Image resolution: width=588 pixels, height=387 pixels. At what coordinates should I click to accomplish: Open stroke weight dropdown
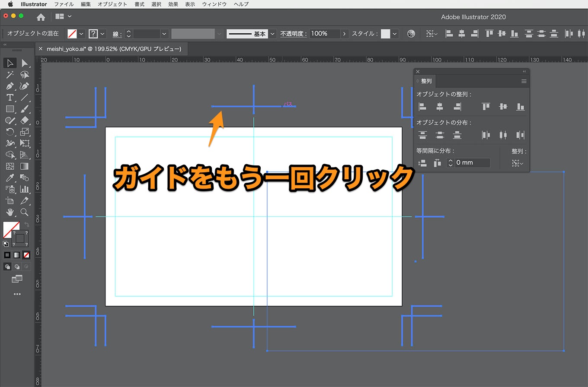click(164, 34)
